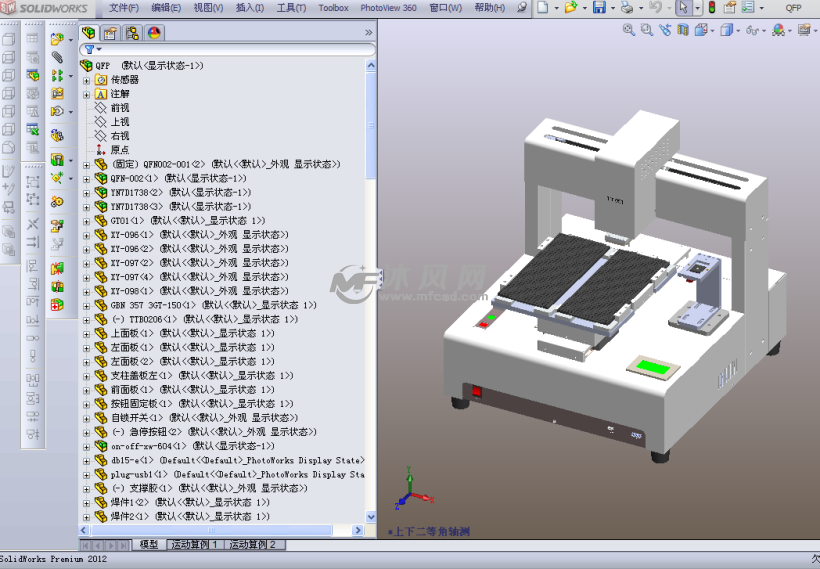This screenshot has height=569, width=820.
Task: Select the 原点 origin item
Action: 120,150
